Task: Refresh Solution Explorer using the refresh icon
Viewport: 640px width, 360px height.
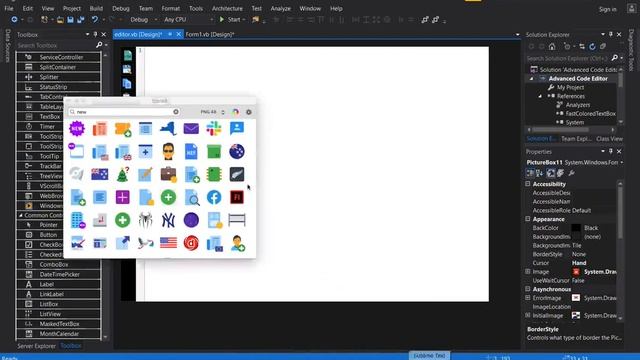Action: 592,47
